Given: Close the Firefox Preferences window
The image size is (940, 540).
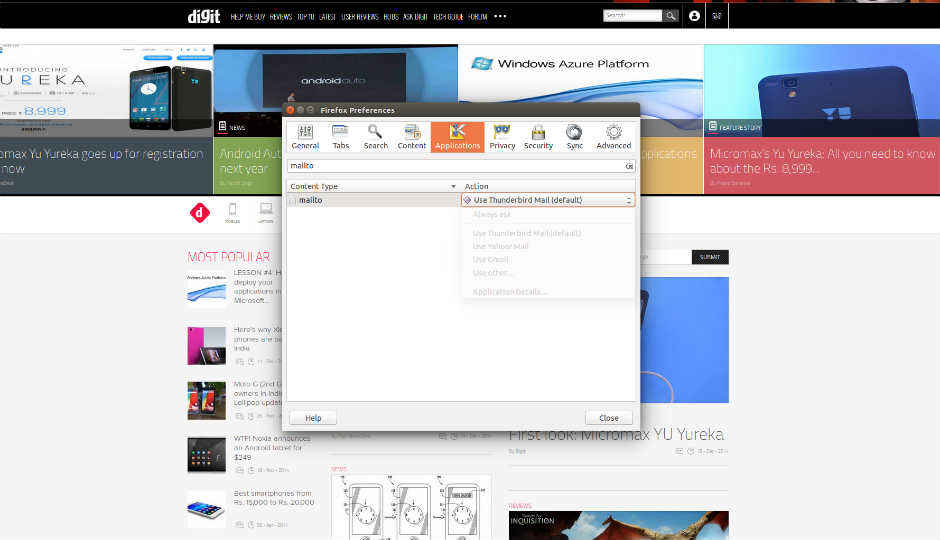Looking at the screenshot, I should click(x=290, y=110).
